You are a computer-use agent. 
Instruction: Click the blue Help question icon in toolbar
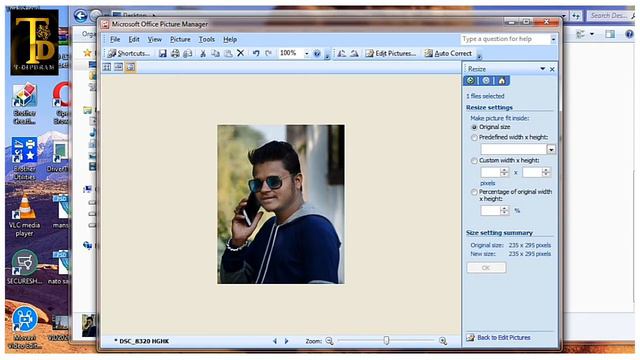(317, 53)
